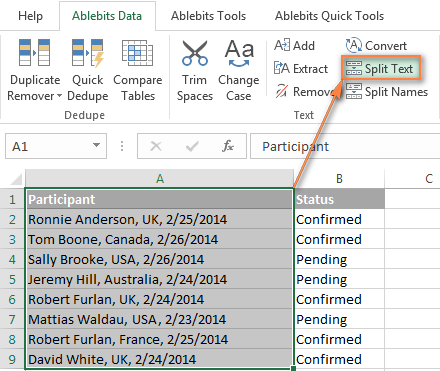Select row 2 header
Viewport: 440px width, 371px height.
tap(12, 219)
